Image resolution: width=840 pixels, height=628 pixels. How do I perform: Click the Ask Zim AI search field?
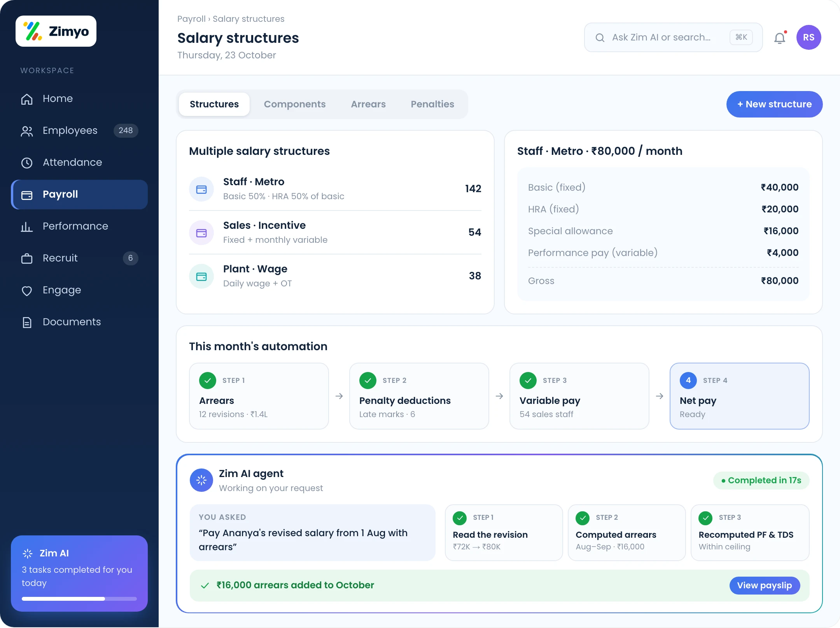[x=673, y=37]
